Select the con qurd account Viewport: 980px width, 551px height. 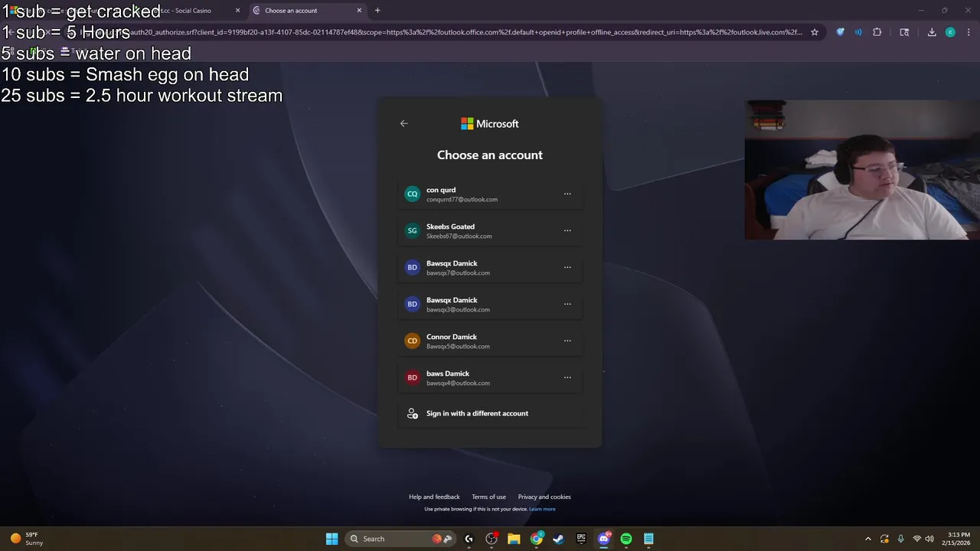pyautogui.click(x=490, y=194)
